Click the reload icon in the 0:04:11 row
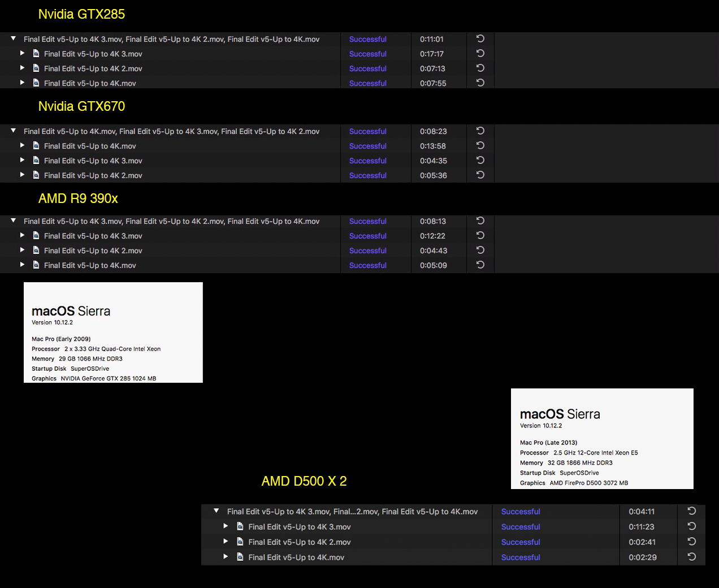Image resolution: width=719 pixels, height=588 pixels. [x=691, y=511]
